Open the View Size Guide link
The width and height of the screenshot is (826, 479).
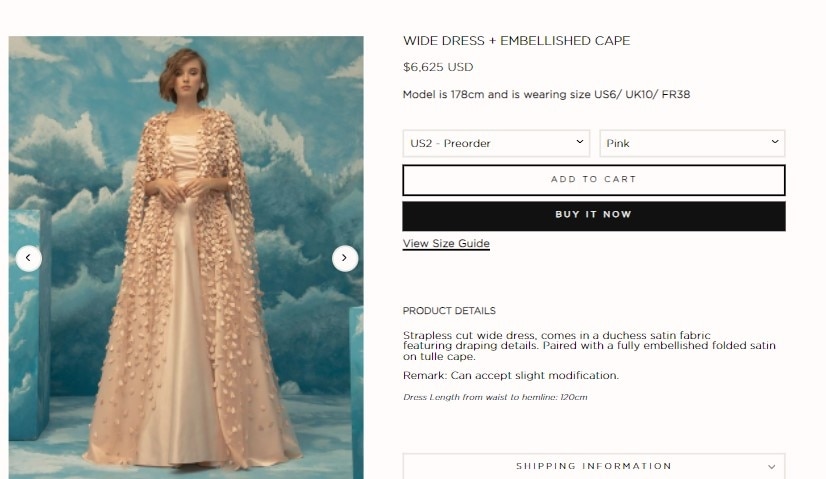pyautogui.click(x=446, y=243)
